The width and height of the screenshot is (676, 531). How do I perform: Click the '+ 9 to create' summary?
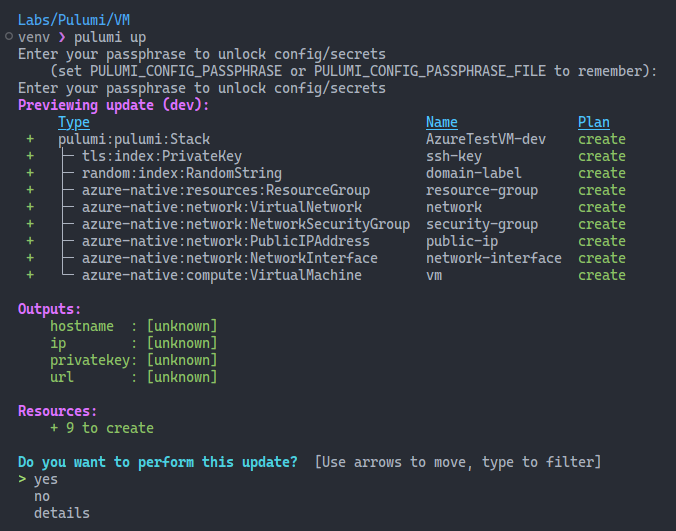point(102,428)
